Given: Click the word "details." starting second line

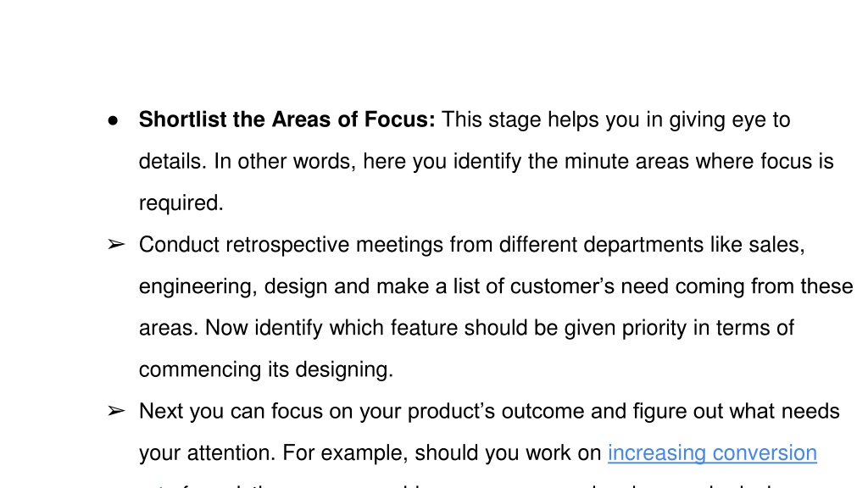Looking at the screenshot, I should click(x=173, y=162).
